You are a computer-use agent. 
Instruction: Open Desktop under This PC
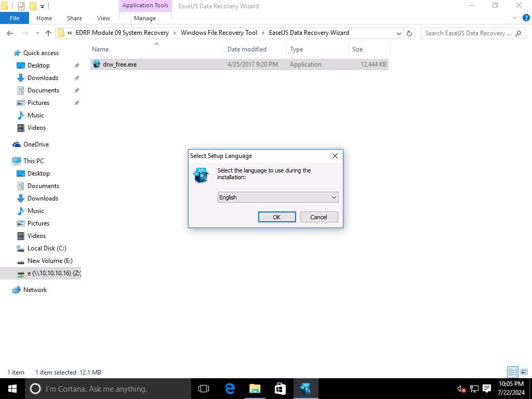[x=38, y=174]
